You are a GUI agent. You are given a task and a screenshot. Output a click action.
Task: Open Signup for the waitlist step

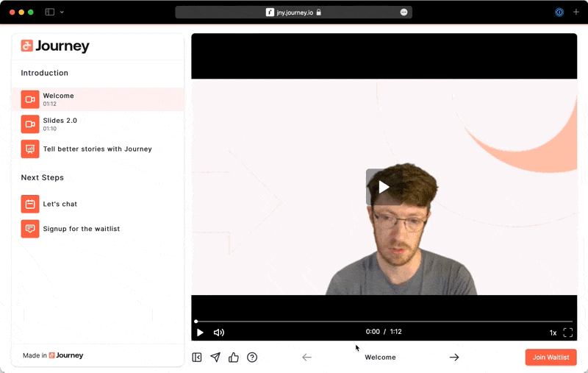[x=98, y=229]
